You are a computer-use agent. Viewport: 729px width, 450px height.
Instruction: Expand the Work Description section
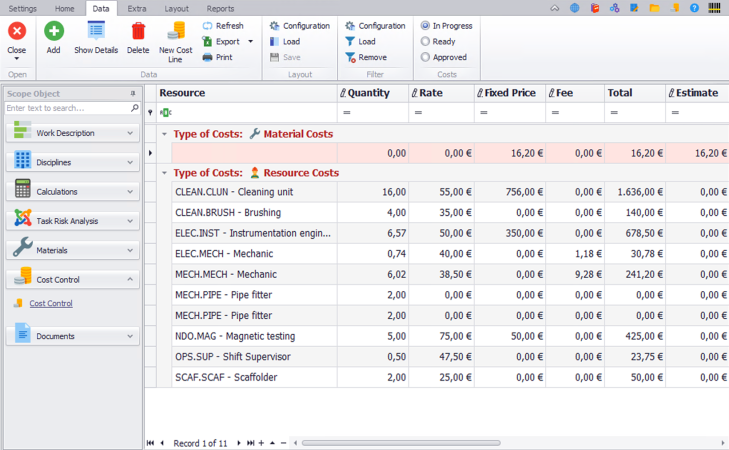(x=72, y=133)
